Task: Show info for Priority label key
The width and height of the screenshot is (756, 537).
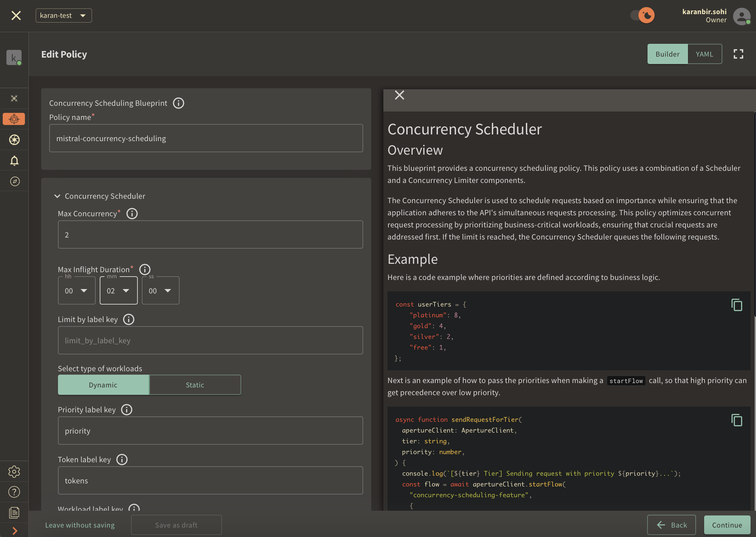Action: (127, 410)
